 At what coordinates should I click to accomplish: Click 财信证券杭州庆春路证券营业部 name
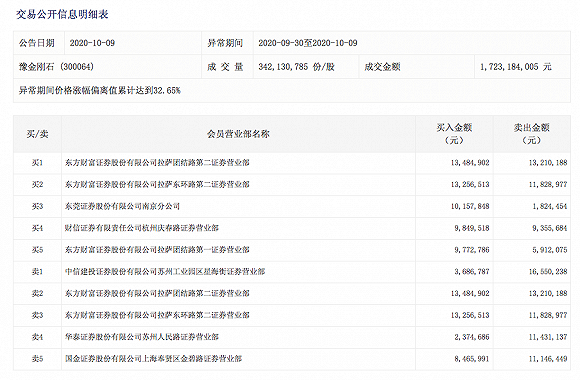coord(142,228)
